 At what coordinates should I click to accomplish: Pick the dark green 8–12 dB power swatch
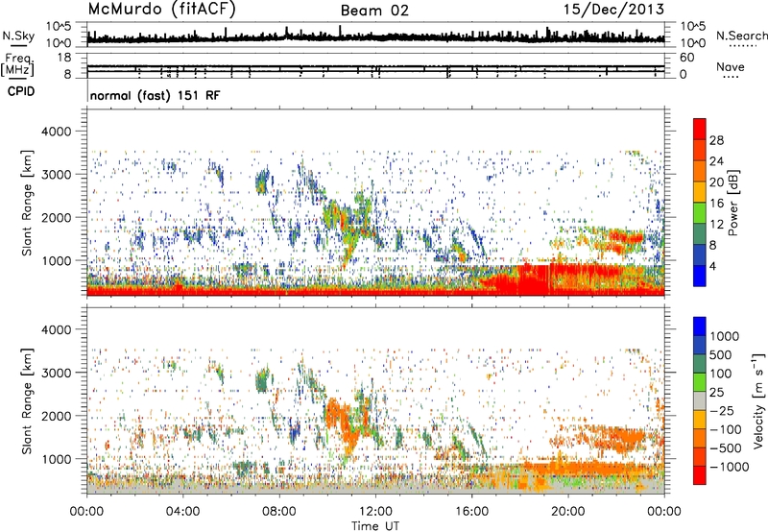point(700,234)
